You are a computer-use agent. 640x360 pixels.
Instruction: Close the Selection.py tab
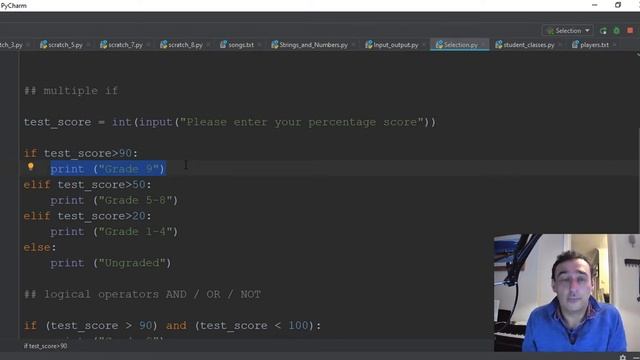coord(484,45)
